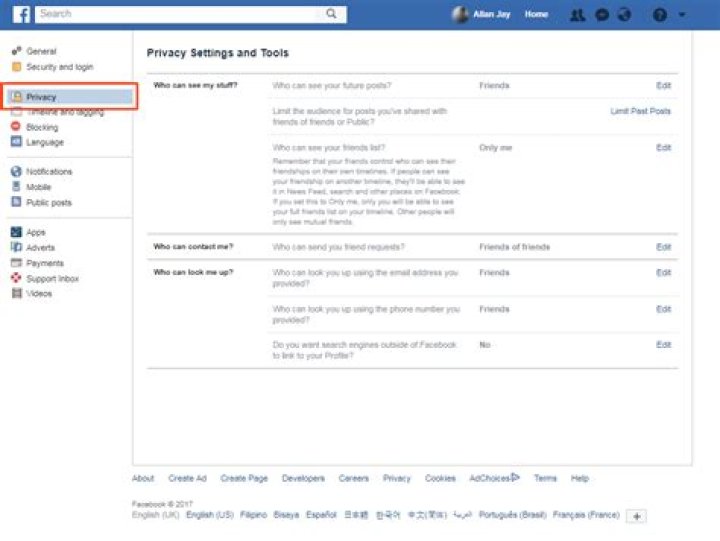Expand the account menu dropdown arrow
The image size is (720, 541).
(683, 15)
